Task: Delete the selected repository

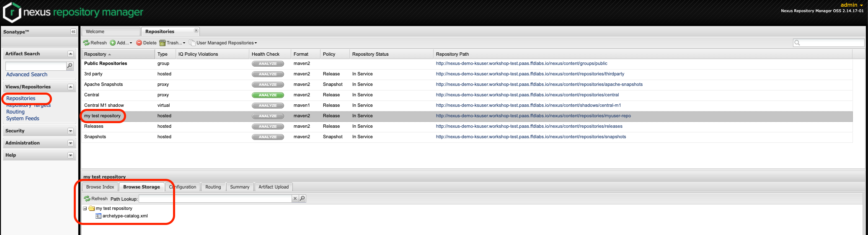Action: click(146, 43)
